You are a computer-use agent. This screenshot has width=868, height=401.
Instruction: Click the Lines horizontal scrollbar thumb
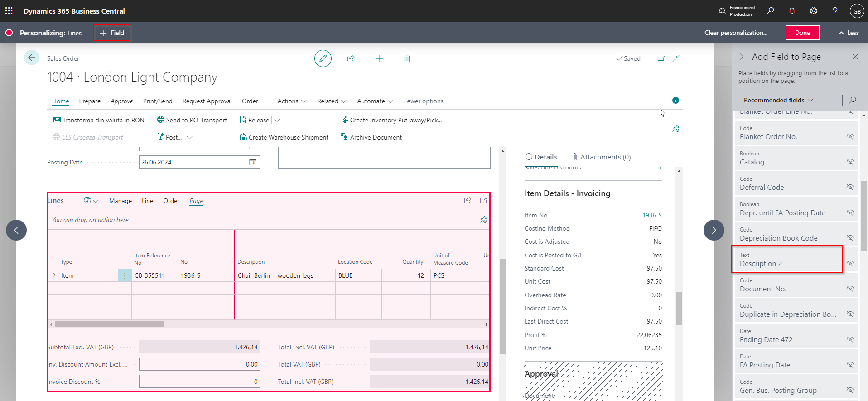click(109, 324)
